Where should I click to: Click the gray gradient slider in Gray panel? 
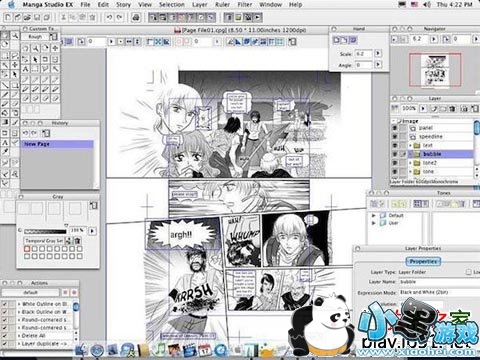pos(45,231)
